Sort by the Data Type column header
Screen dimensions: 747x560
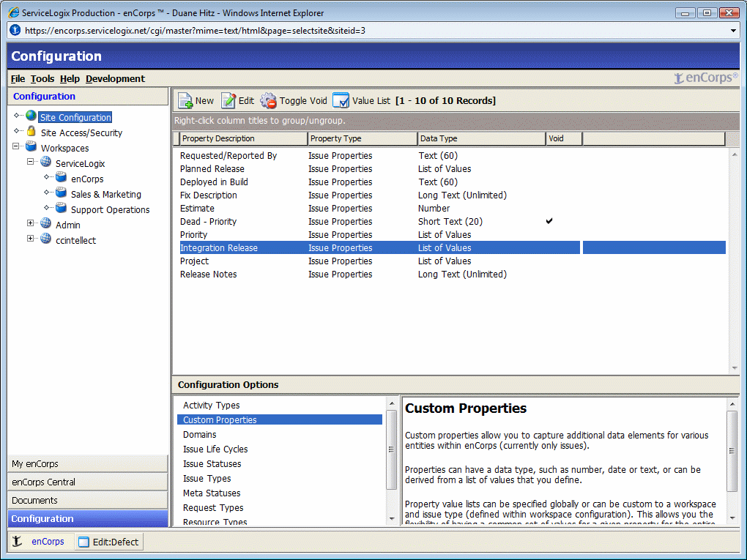click(481, 138)
